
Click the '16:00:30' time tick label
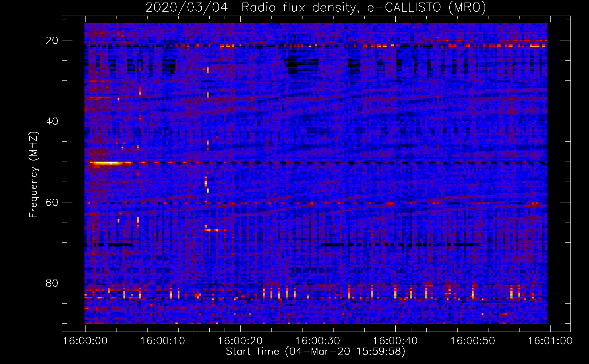pos(318,341)
